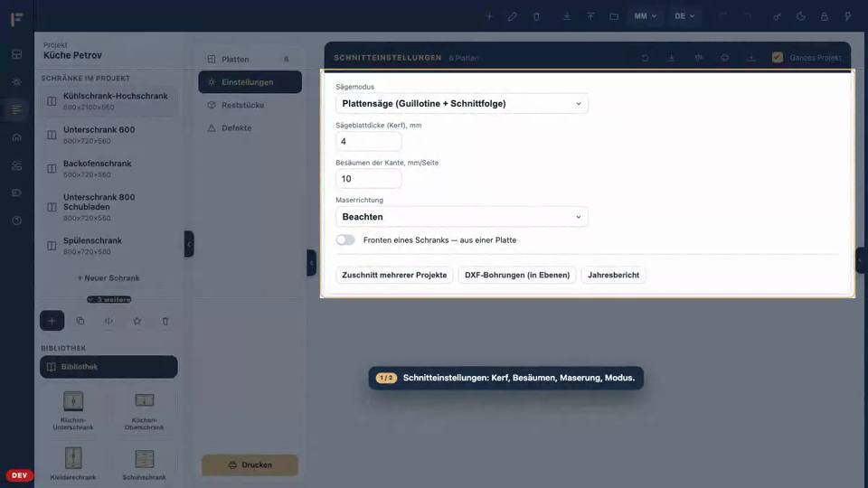Click the duplicate cabinet icon
The image size is (868, 488).
pos(80,321)
